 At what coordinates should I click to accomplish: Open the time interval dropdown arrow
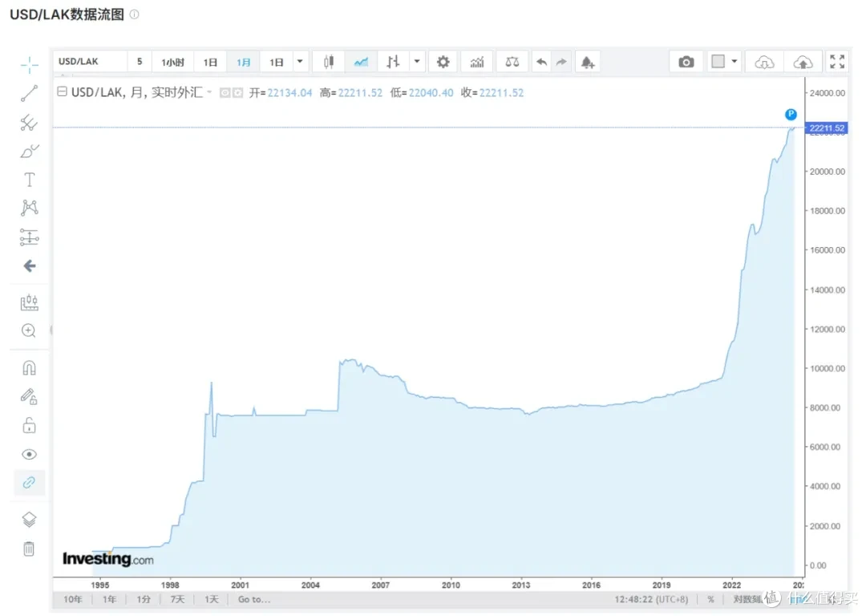pyautogui.click(x=300, y=62)
